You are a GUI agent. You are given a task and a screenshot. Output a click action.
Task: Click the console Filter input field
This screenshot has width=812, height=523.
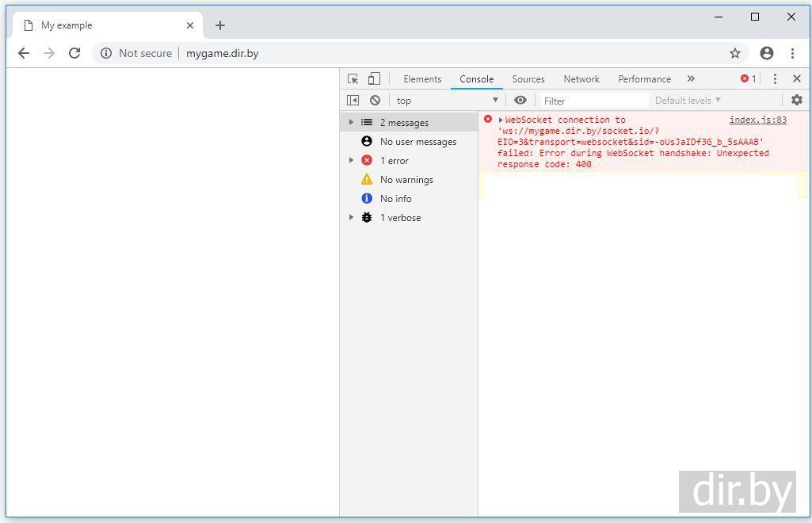point(594,101)
